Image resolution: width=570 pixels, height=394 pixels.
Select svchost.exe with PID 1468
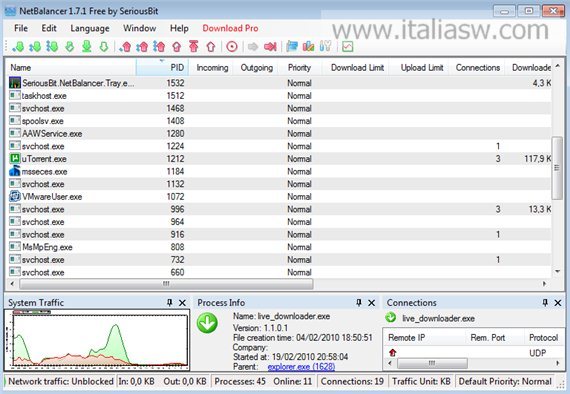pos(279,108)
